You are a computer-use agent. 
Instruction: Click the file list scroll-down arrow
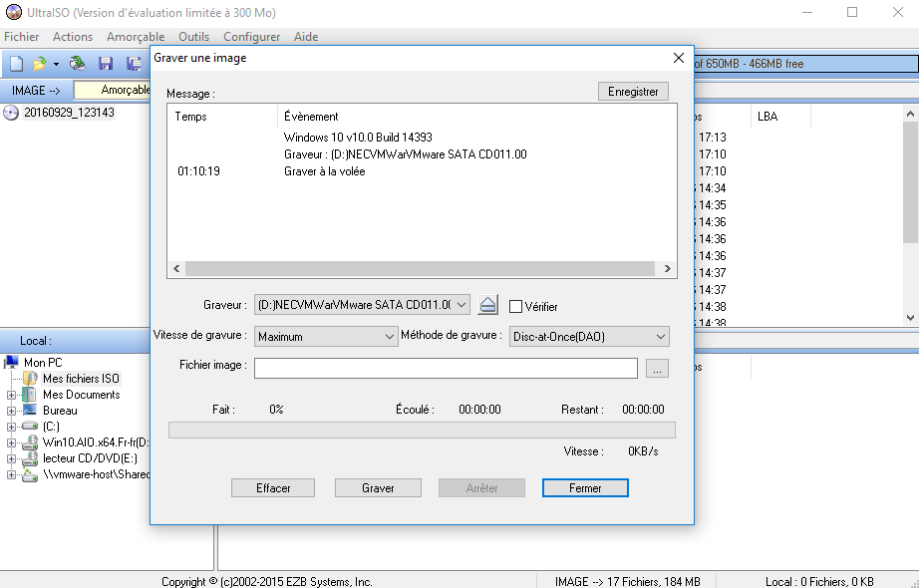(x=910, y=318)
